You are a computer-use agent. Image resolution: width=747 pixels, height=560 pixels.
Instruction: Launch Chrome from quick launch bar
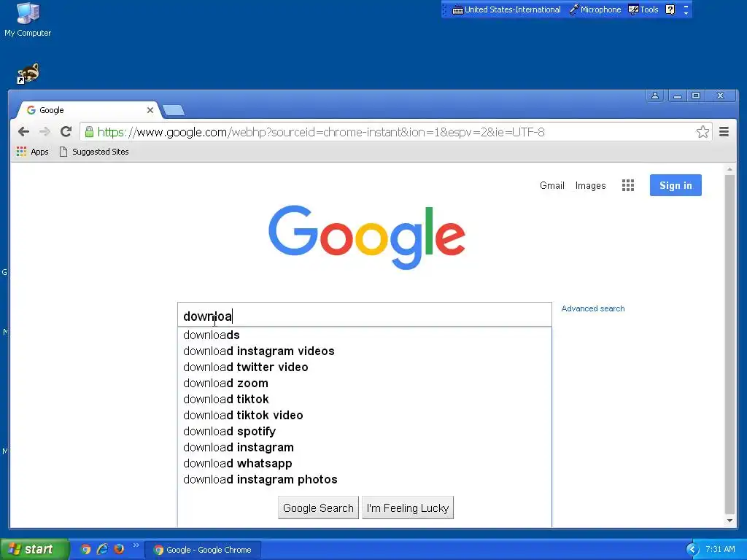click(x=85, y=549)
